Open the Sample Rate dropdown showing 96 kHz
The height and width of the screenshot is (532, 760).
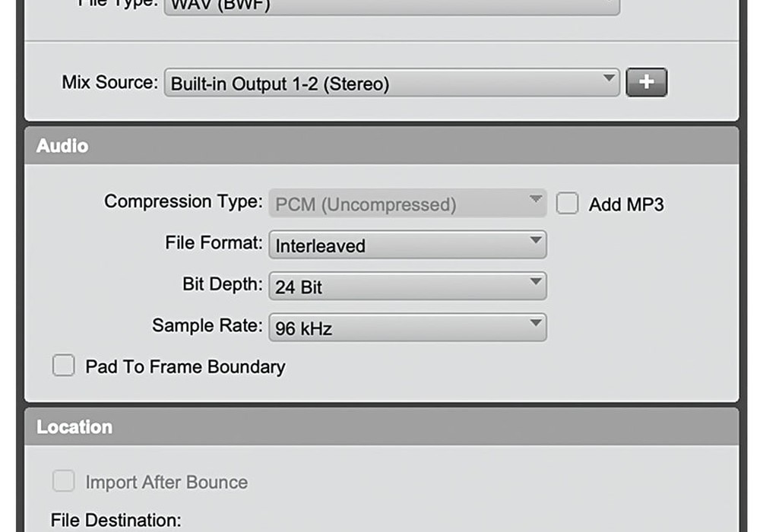pos(407,328)
